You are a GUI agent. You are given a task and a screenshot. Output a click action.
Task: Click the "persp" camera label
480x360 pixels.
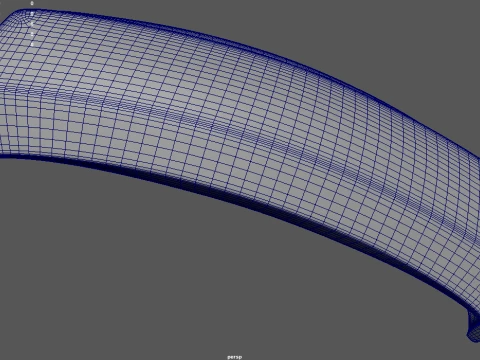click(x=235, y=357)
